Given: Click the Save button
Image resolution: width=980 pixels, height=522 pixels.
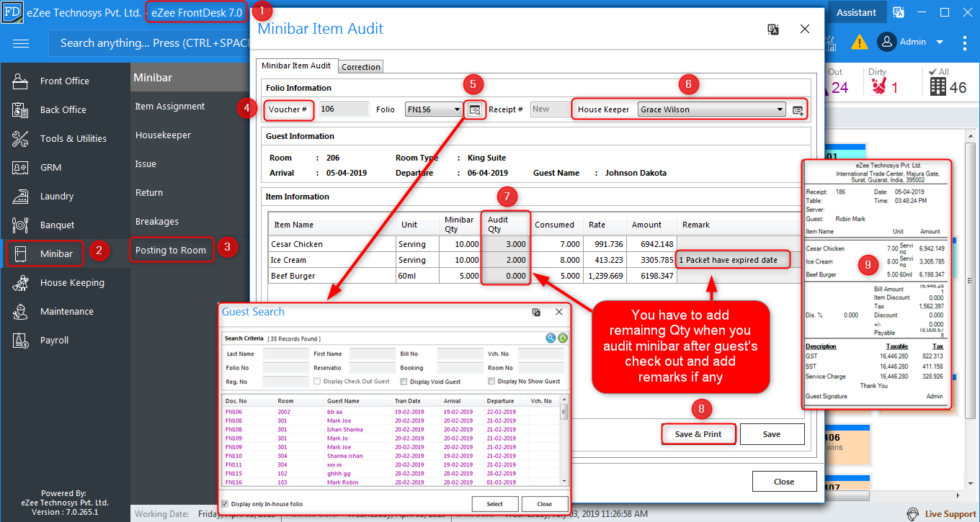Looking at the screenshot, I should tap(772, 434).
